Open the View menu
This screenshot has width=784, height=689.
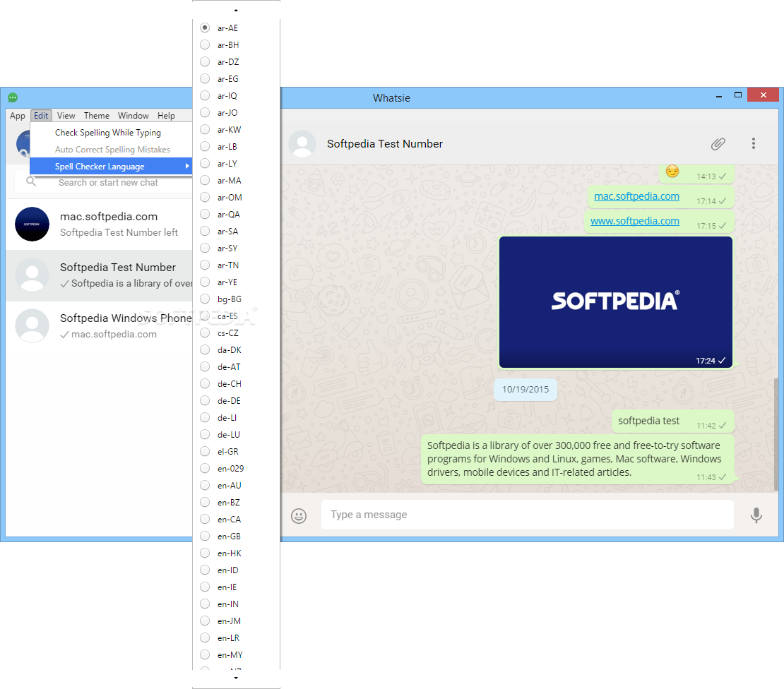point(66,116)
